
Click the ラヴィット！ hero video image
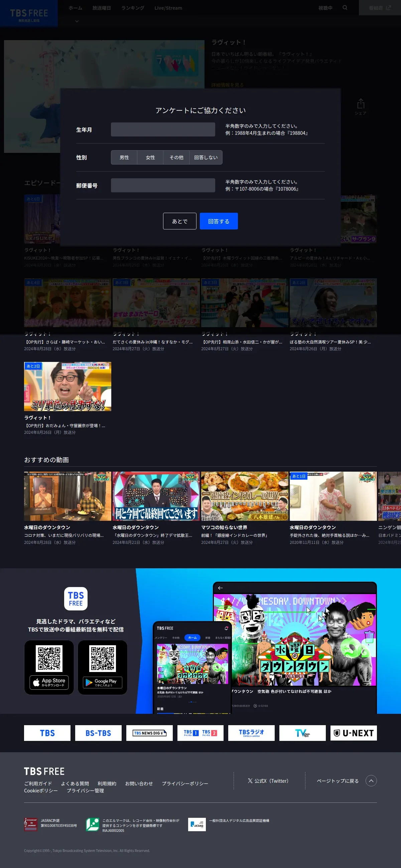[x=104, y=96]
